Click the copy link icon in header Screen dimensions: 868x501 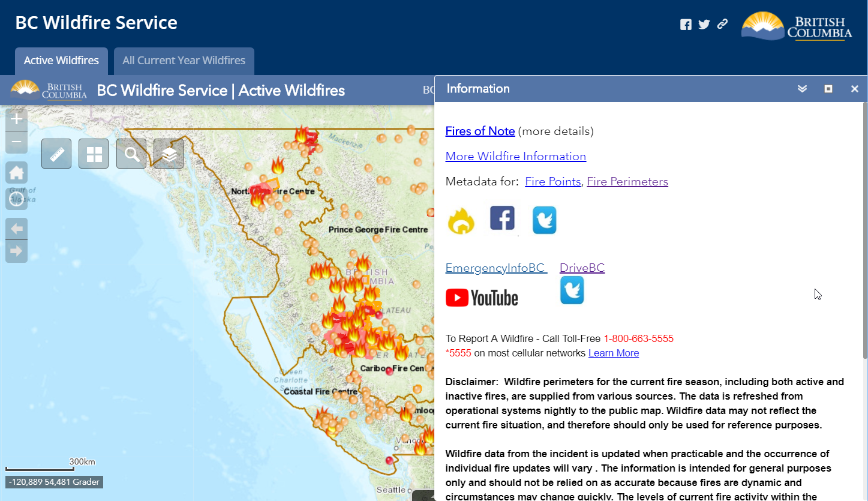coord(722,24)
